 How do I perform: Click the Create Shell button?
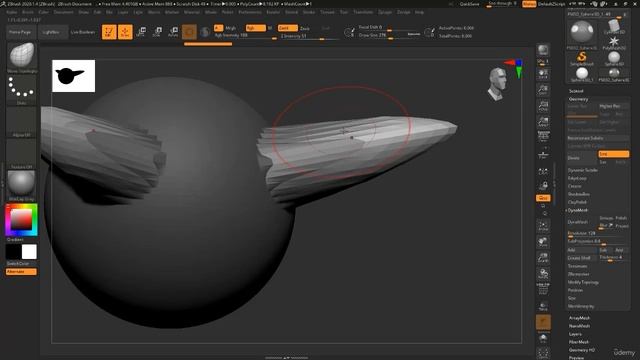coord(582,258)
